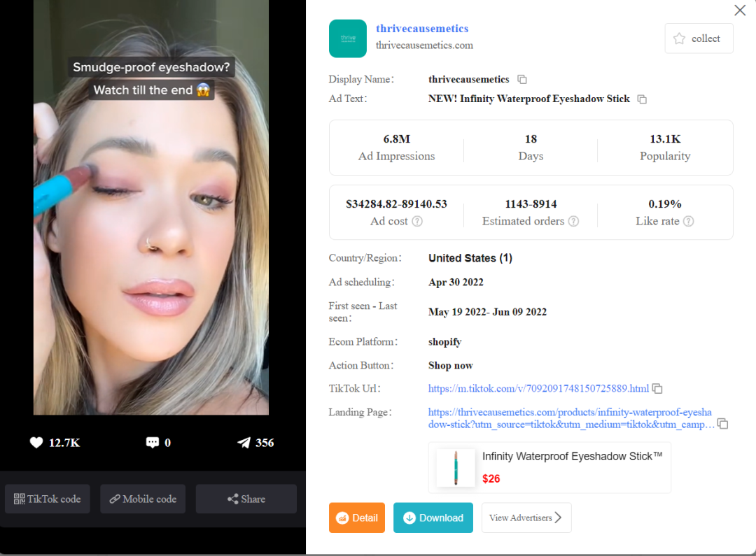
Task: Select the 0.19% like rate value
Action: [665, 204]
